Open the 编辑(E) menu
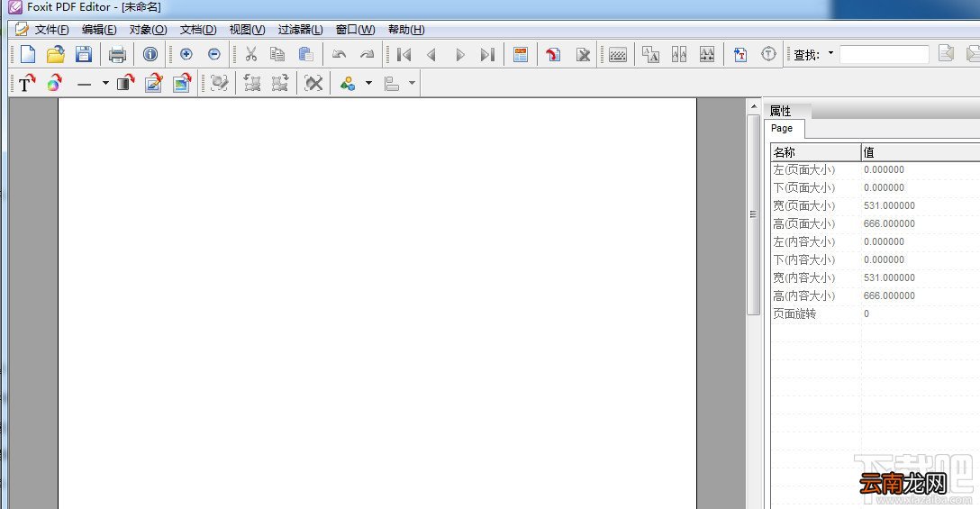Screen dimensions: 980x509 tap(99, 30)
